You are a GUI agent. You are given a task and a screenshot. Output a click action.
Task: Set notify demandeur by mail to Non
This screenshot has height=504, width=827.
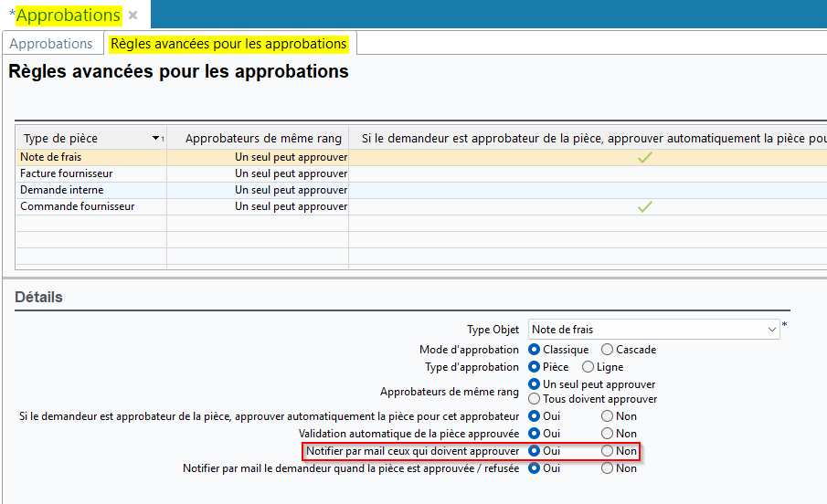608,468
